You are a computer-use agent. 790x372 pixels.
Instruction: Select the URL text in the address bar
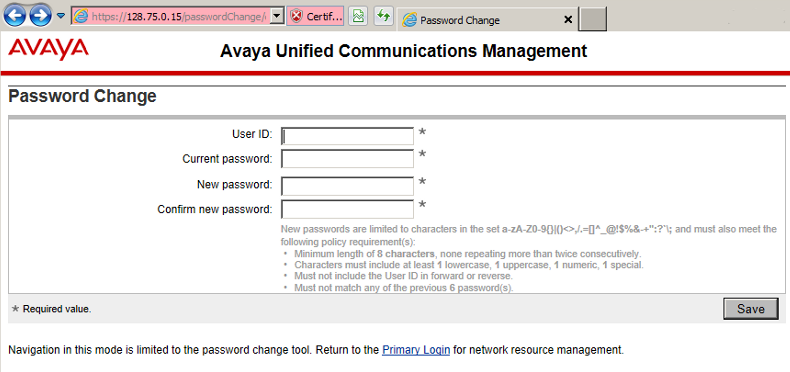click(178, 17)
